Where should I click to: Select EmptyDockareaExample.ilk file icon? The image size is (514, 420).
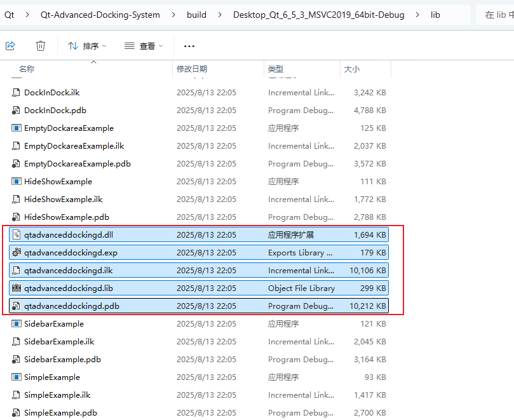click(16, 146)
